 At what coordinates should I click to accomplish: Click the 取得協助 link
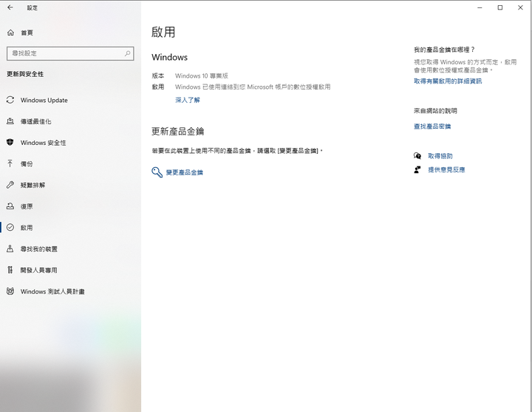[x=440, y=156]
